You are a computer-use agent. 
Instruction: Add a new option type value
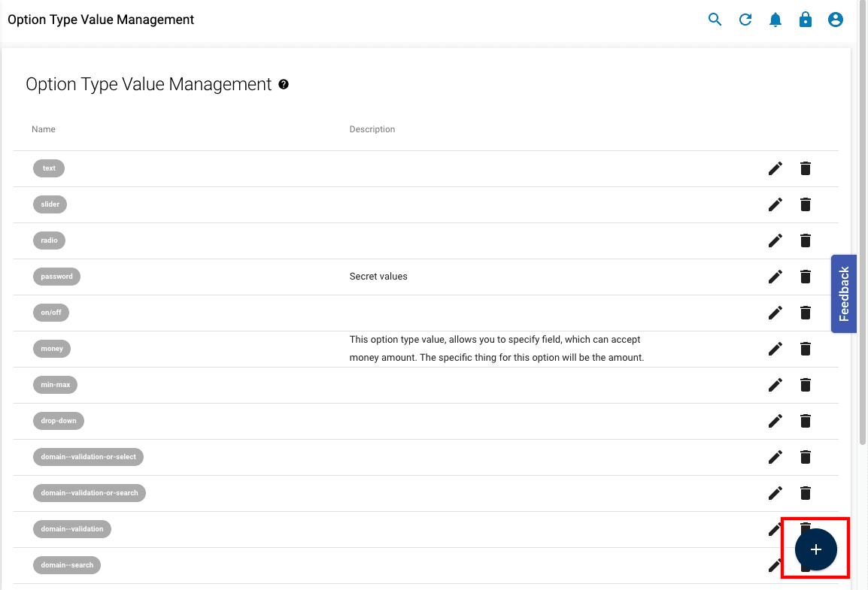pos(815,549)
